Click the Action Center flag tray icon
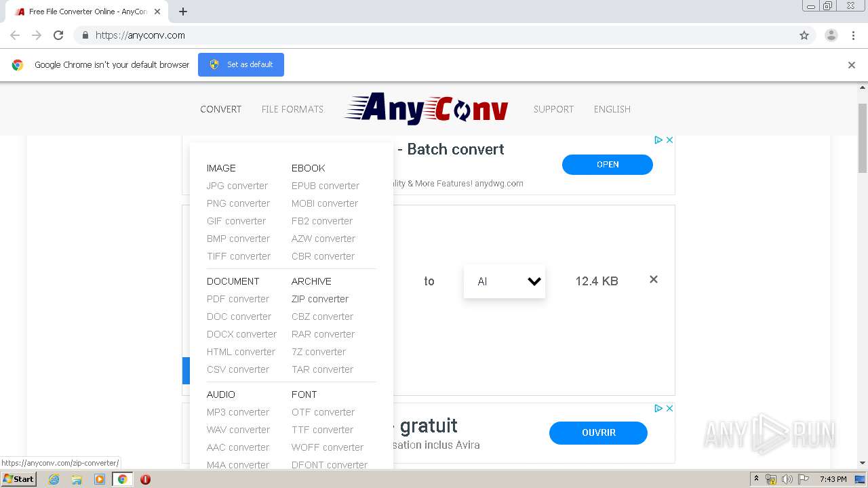Image resolution: width=868 pixels, height=488 pixels. tap(803, 479)
